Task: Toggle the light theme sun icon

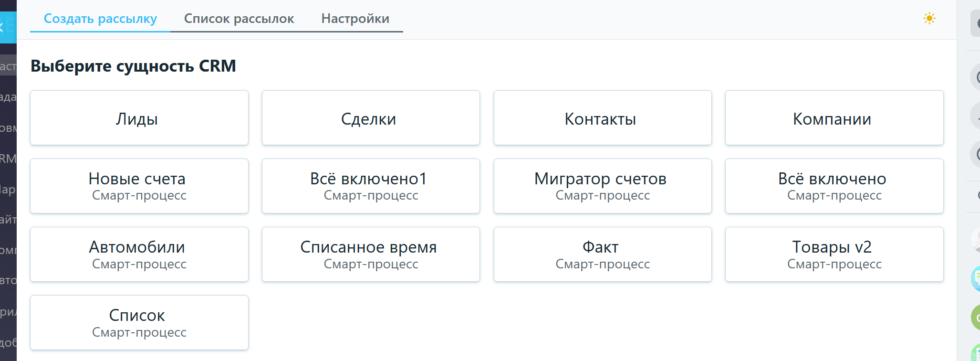Action: 929,19
